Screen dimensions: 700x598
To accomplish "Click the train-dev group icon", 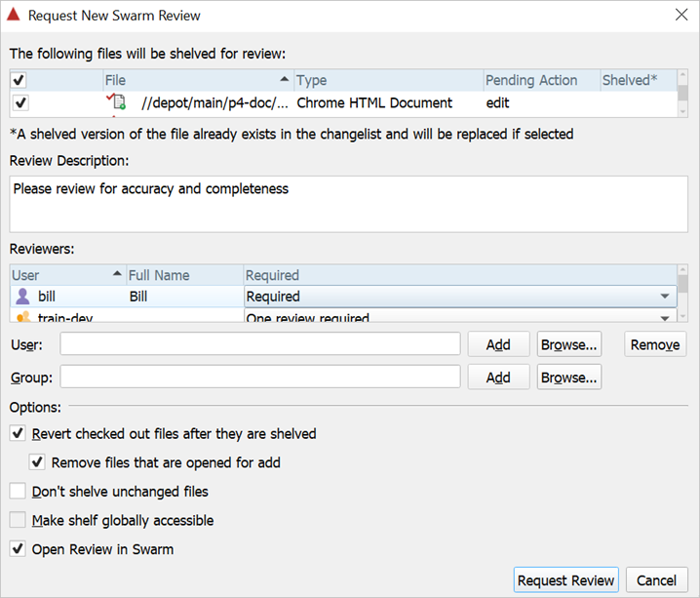I will (x=23, y=317).
